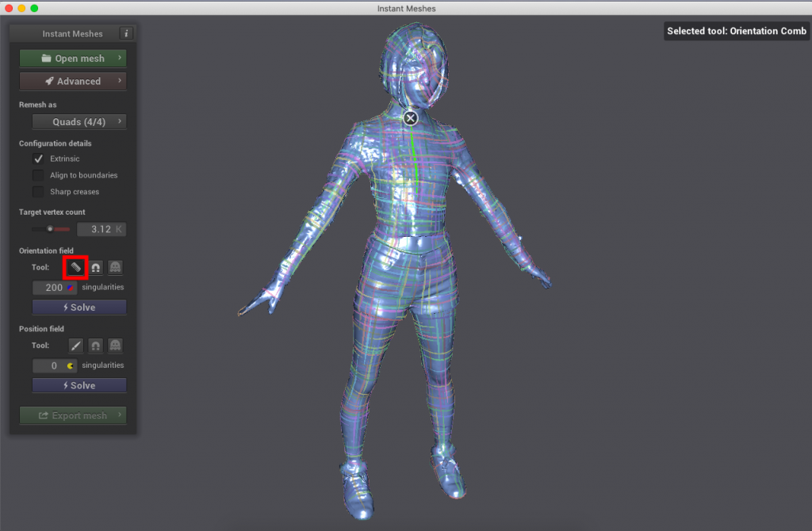Click the X marker on the model's neck
This screenshot has width=812, height=531.
[x=410, y=118]
